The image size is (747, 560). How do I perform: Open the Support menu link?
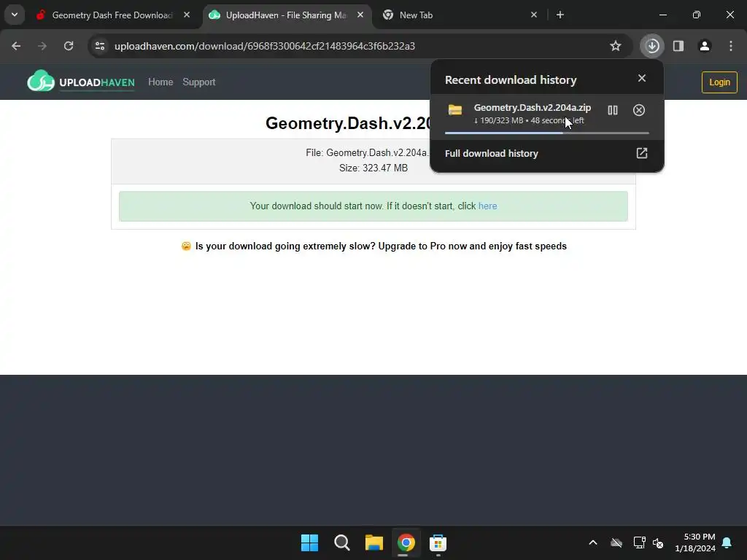[199, 82]
